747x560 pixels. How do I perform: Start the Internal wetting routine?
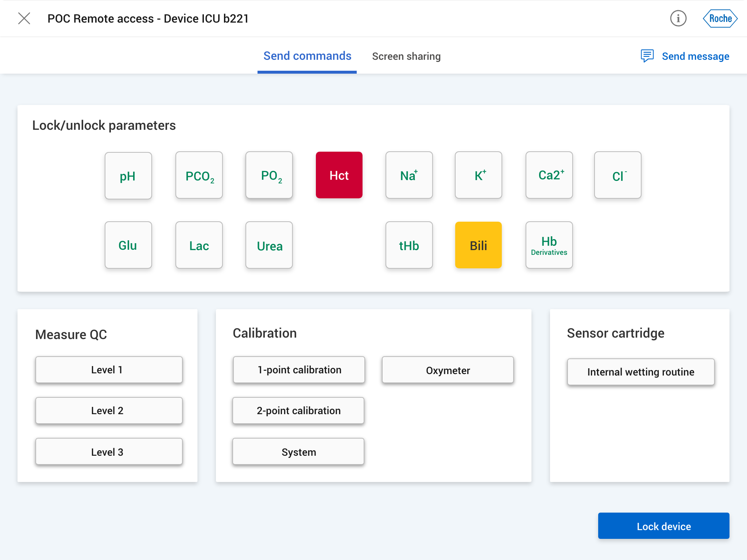coord(640,372)
